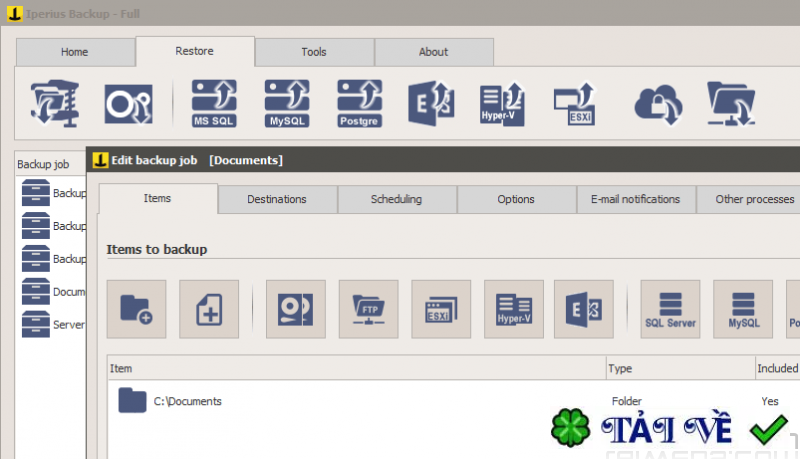Add a folder to the backup items
Screen dimensions: 800x459
point(136,309)
